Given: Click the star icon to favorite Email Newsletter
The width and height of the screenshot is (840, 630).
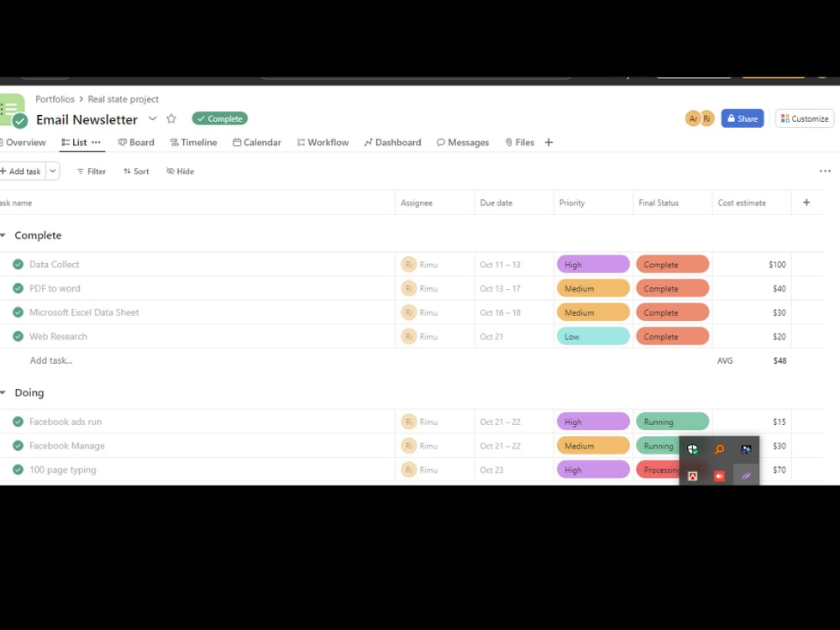Looking at the screenshot, I should point(171,118).
